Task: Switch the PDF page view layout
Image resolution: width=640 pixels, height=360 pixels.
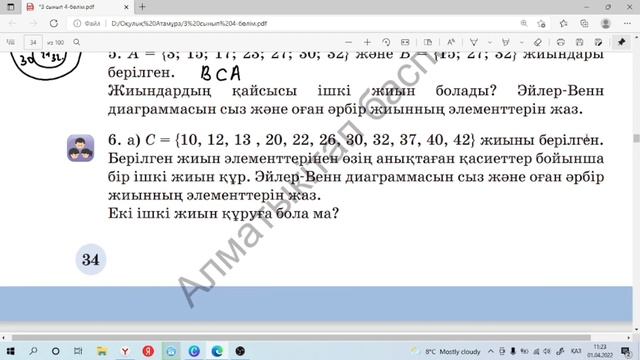Action: [428, 42]
